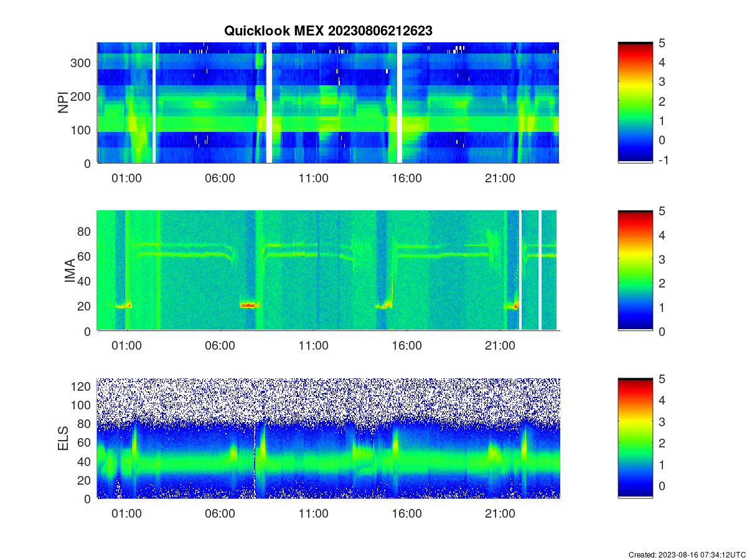Viewport: 747px width, 560px height.
Task: Click the title 'Quicklook MEX 20230806212623'
Action: [328, 30]
